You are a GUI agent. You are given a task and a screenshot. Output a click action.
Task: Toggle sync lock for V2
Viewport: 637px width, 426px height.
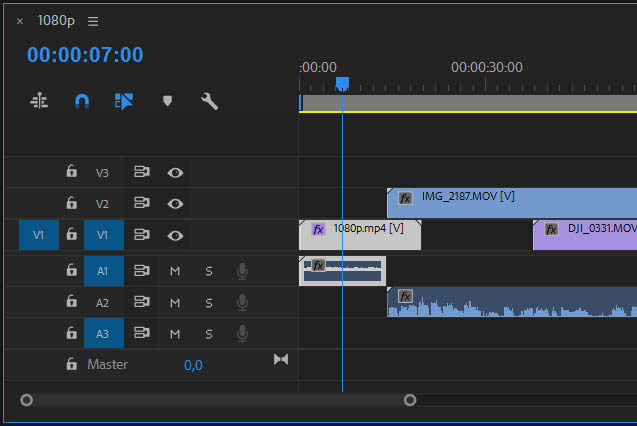(x=142, y=203)
